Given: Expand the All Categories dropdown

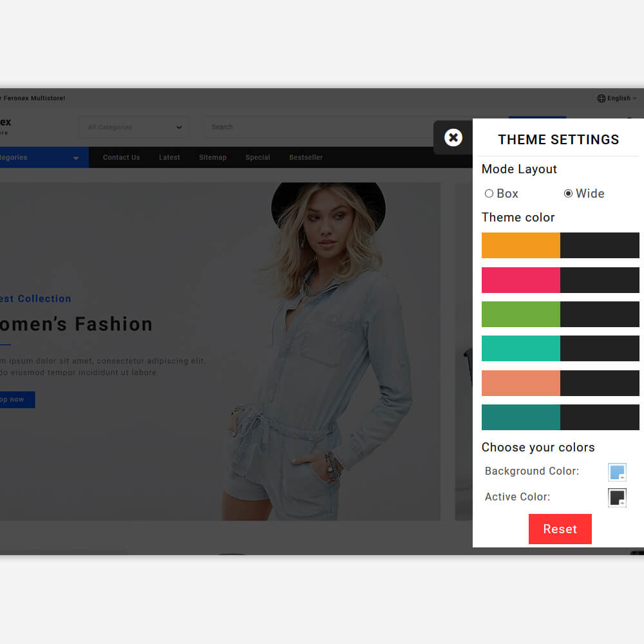Looking at the screenshot, I should point(134,128).
